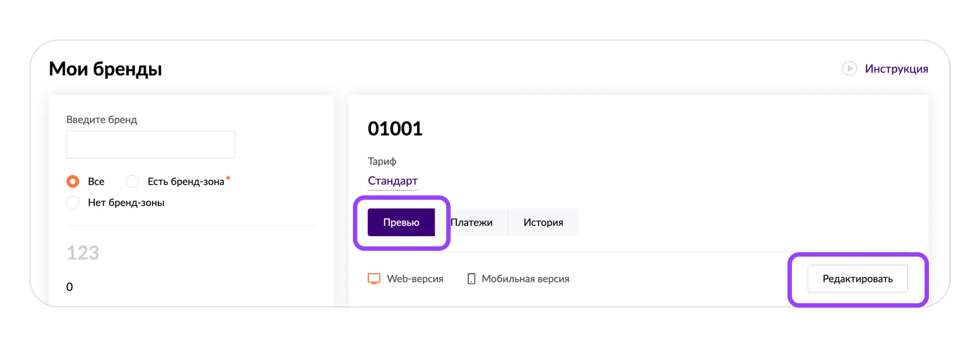Switch to the Мобильная версия label

tap(525, 279)
